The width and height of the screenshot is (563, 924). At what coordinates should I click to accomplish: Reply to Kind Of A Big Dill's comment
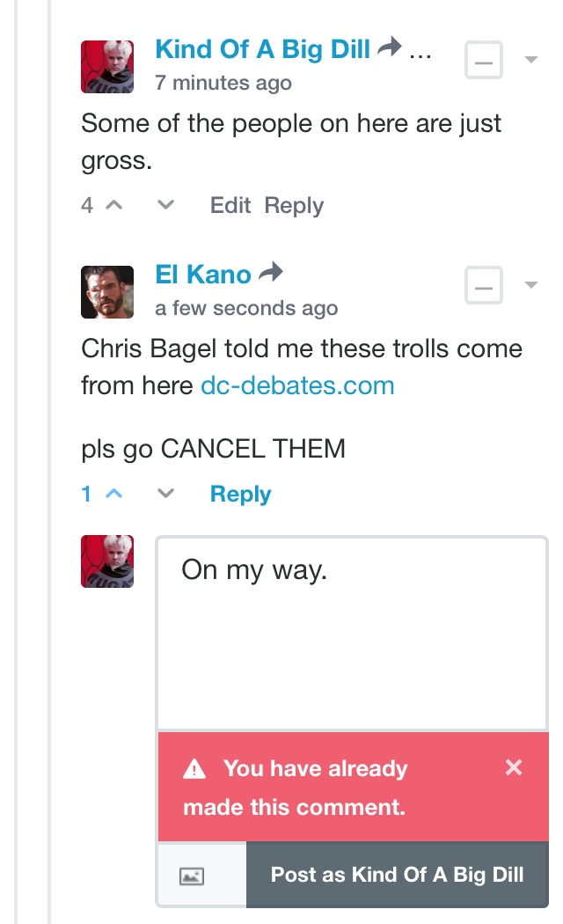(x=294, y=206)
